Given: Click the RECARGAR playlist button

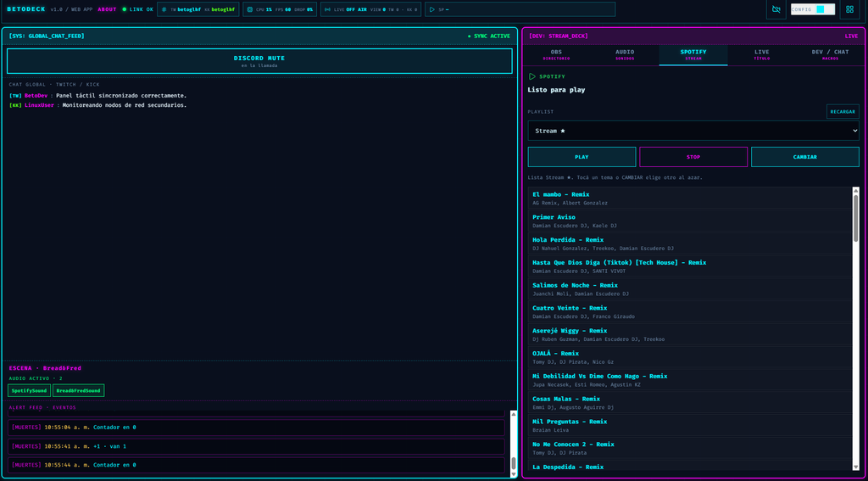Looking at the screenshot, I should coord(843,111).
